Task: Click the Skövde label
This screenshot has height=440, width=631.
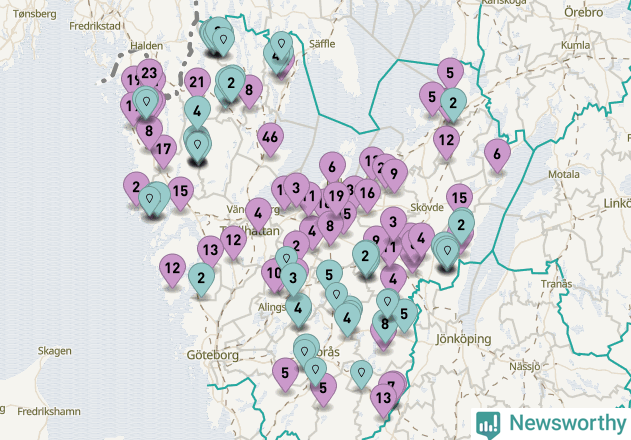Action: click(x=427, y=208)
